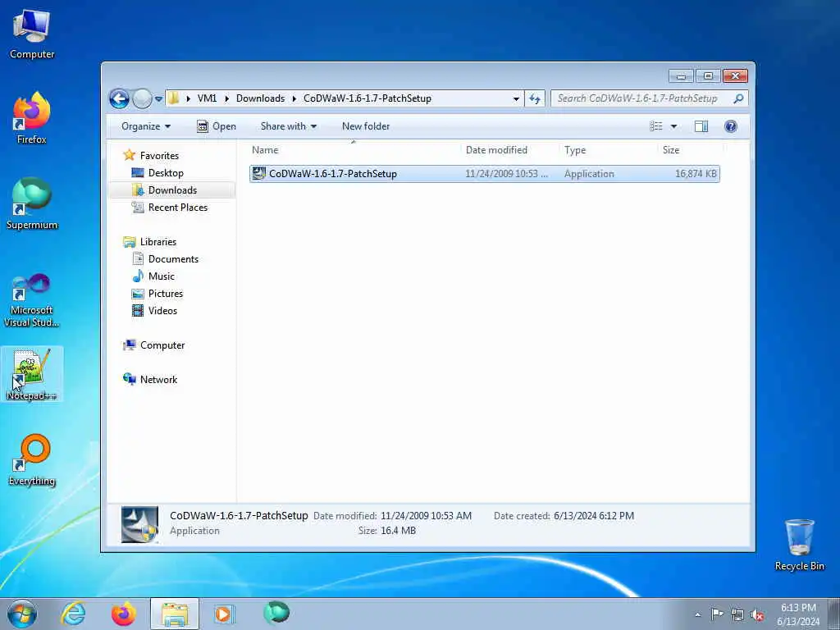840x630 pixels.
Task: Click the muted volume tray icon
Action: click(x=757, y=615)
